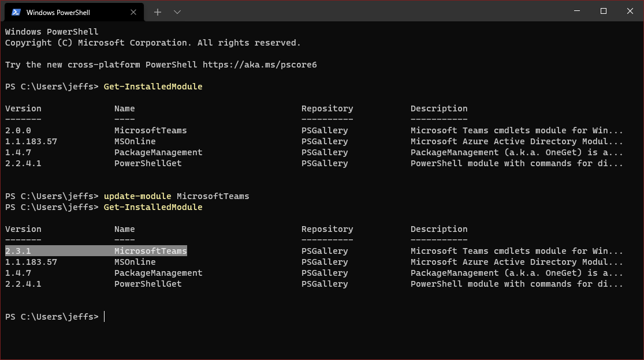Close the Windows PowerShell tab

click(133, 12)
